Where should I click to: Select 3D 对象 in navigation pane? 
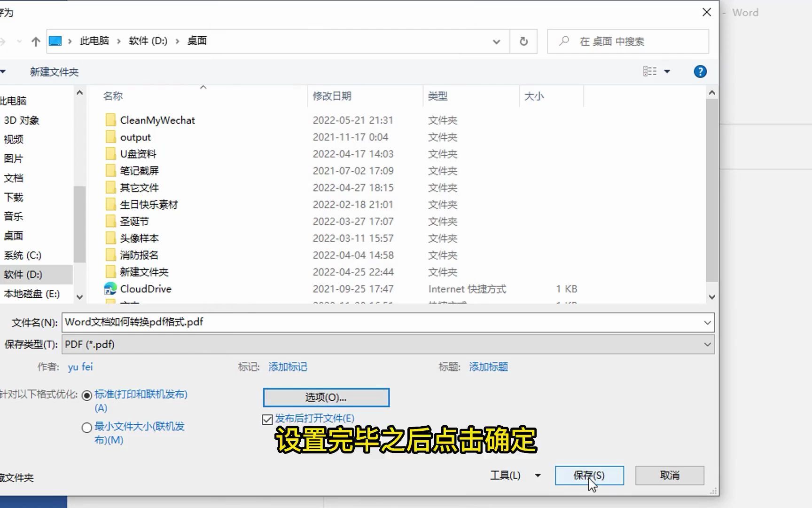(22, 120)
